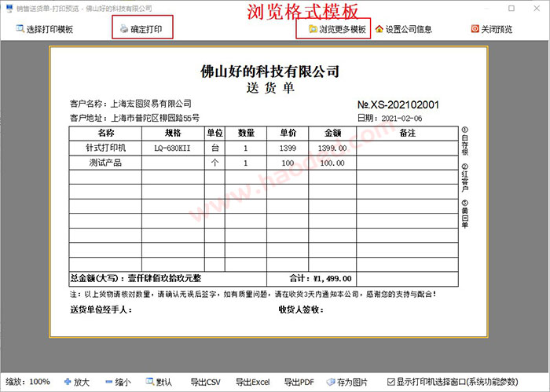Click the 放大 zoom in label
The image size is (550, 392).
(82, 382)
